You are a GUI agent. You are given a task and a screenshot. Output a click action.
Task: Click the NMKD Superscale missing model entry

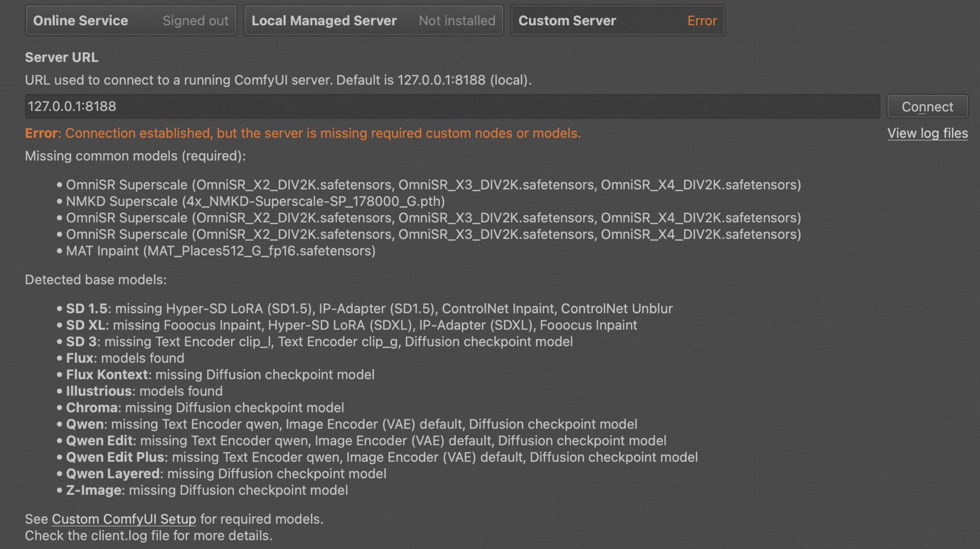pos(255,201)
